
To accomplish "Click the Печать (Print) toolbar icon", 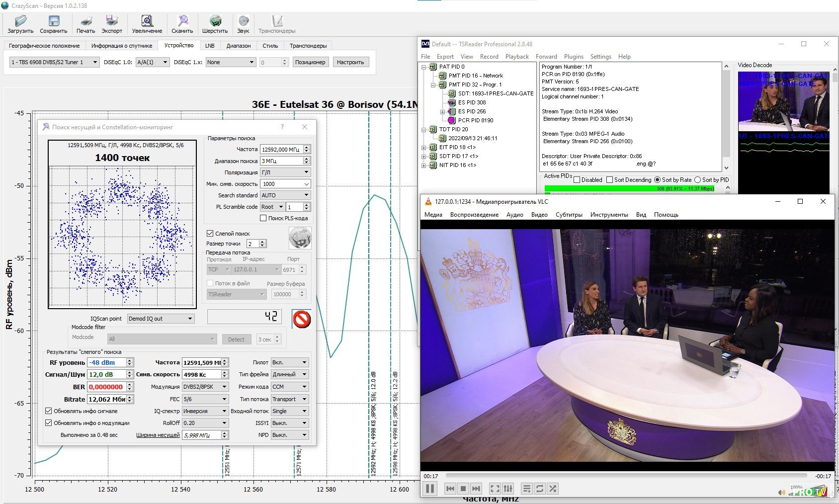I will click(85, 21).
